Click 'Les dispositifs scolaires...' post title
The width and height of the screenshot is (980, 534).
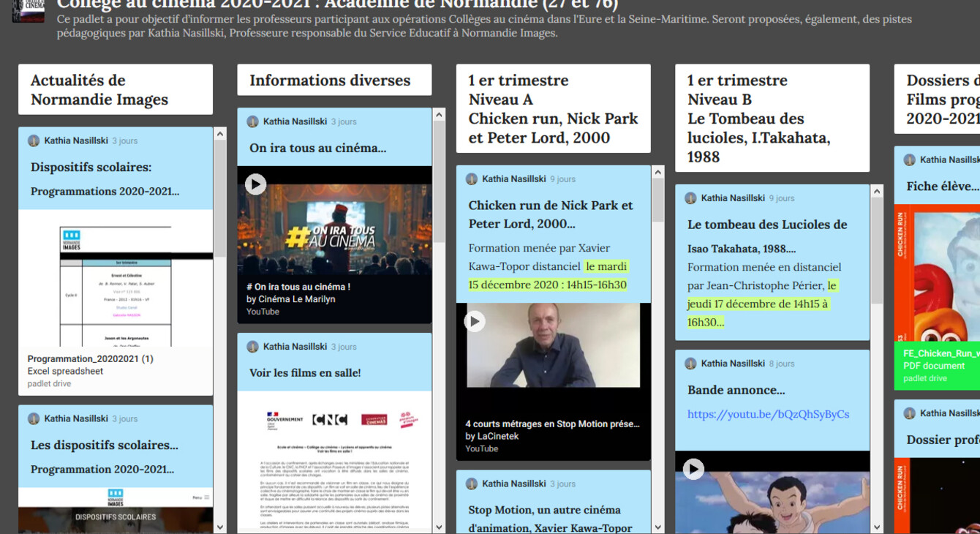[105, 445]
